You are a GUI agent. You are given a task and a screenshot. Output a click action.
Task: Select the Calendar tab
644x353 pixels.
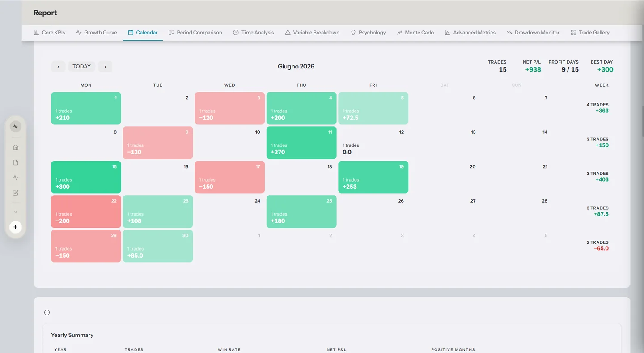pos(143,33)
